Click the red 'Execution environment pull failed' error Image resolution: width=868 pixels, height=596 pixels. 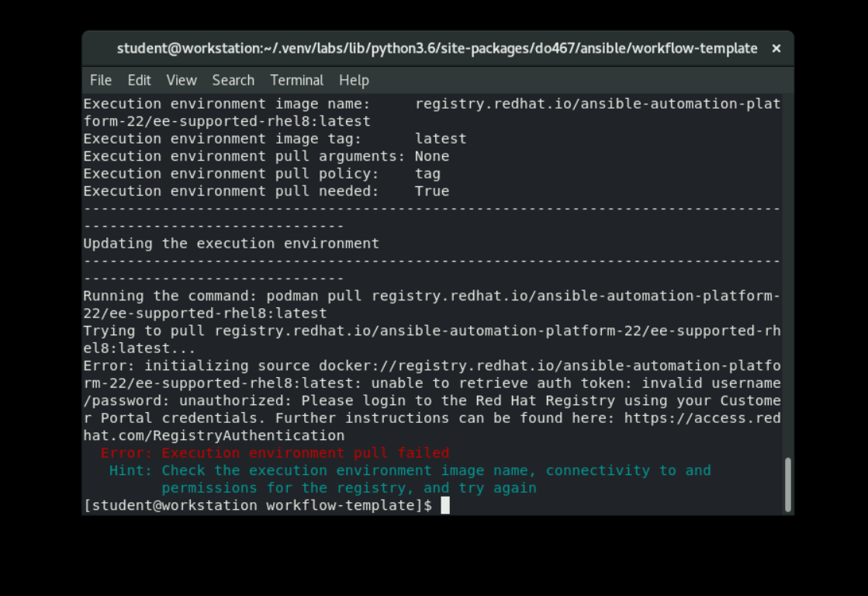275,453
